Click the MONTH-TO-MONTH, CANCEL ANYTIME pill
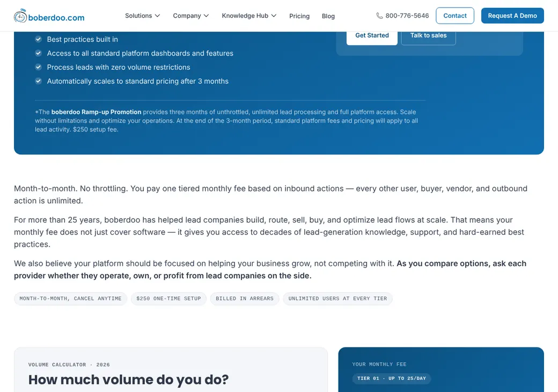 (70, 299)
